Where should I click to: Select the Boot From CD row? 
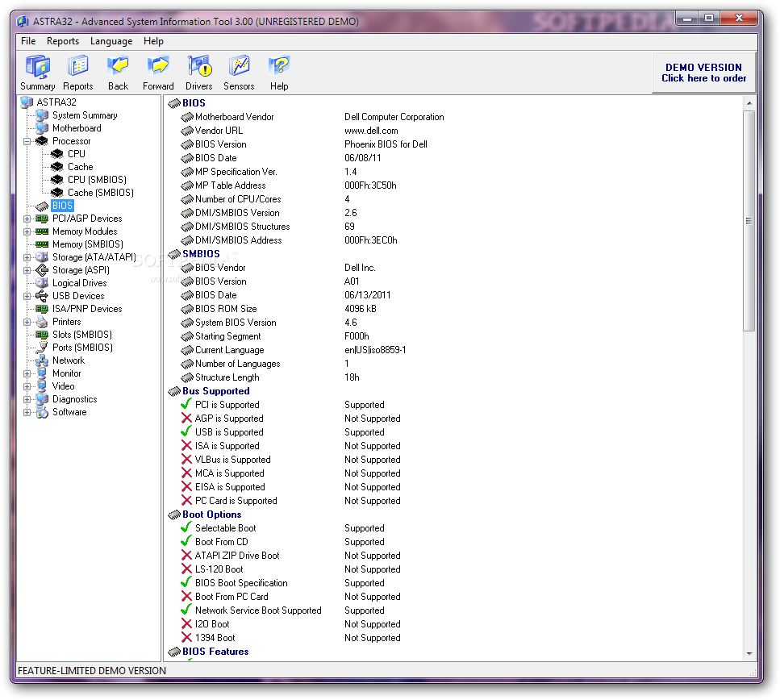[x=282, y=542]
